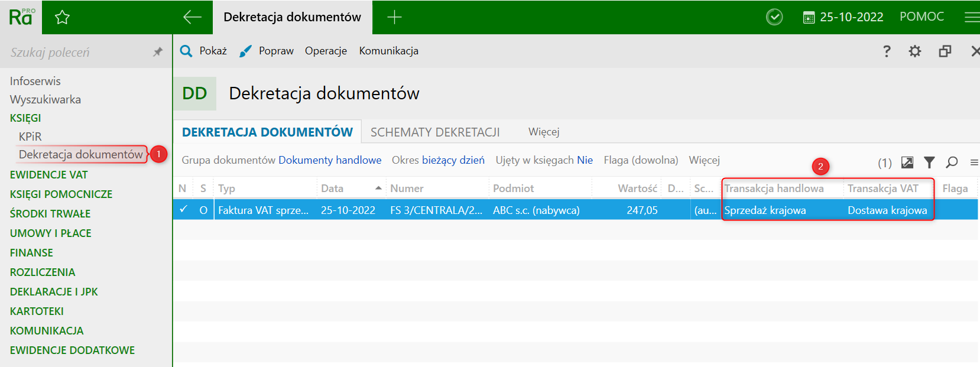Viewport: 980px width, 367px height.
Task: Click Popraw in the toolbar
Action: click(276, 51)
